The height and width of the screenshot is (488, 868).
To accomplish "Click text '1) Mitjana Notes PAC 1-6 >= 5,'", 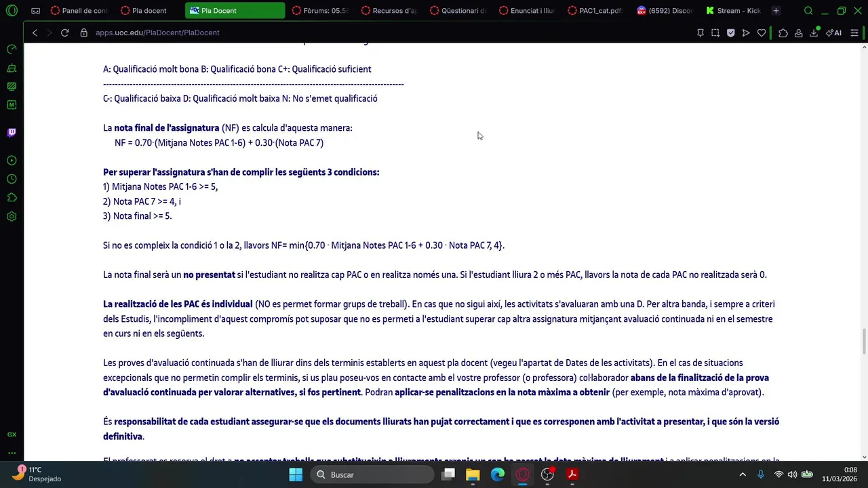I will [160, 187].
